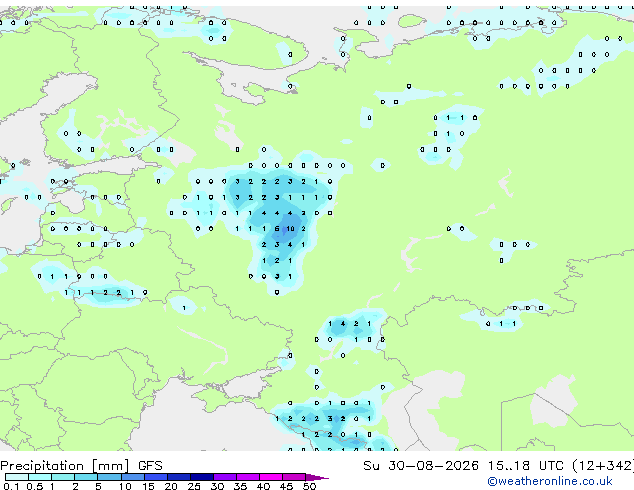
Task: Select the 30–35 mm purple legend swatch
Action: pos(225,477)
